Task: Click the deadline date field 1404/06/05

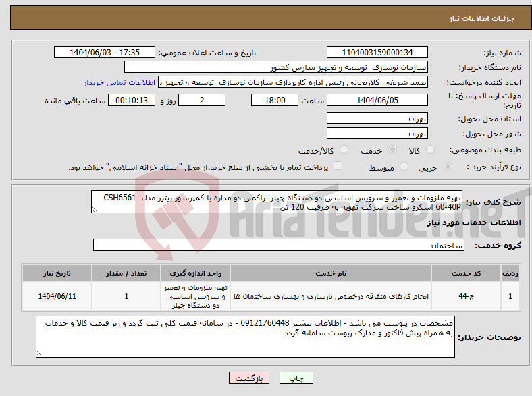Action: (377, 100)
